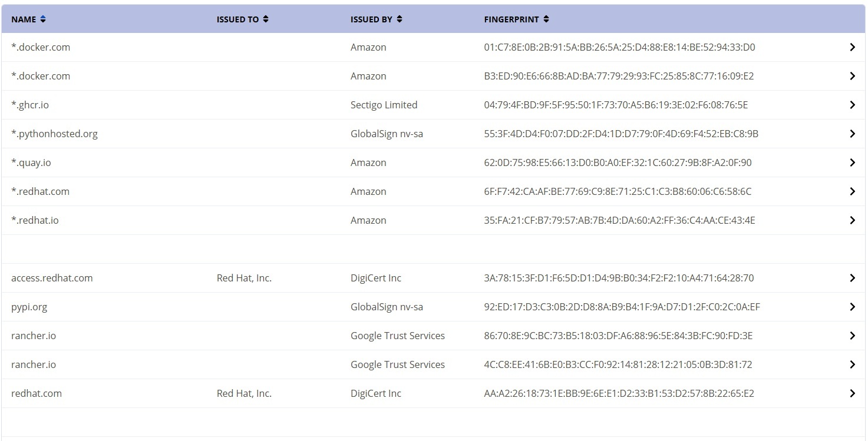Expand first *.docker.com row chevron
Image resolution: width=868 pixels, height=441 pixels.
pyautogui.click(x=852, y=47)
